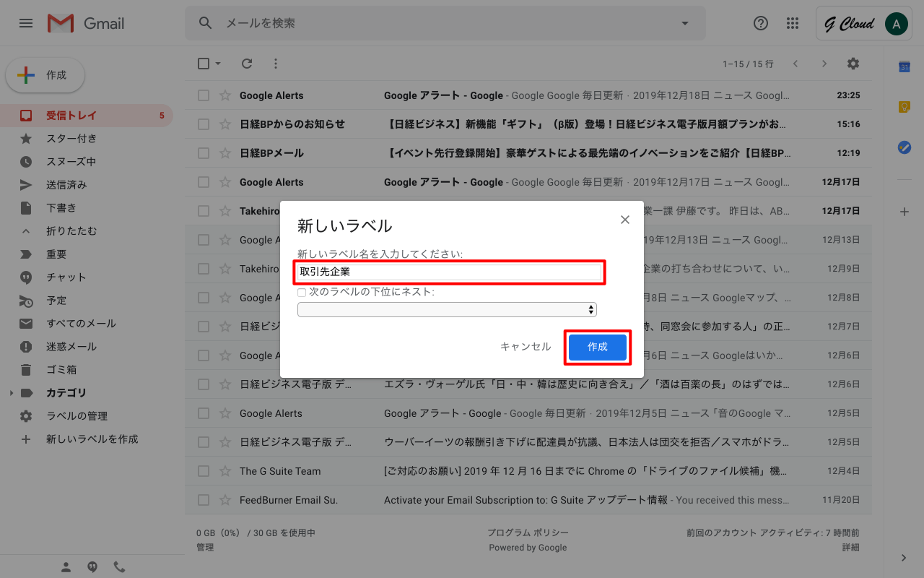Image resolution: width=924 pixels, height=578 pixels.
Task: Click the Gmail logo
Action: (86, 23)
